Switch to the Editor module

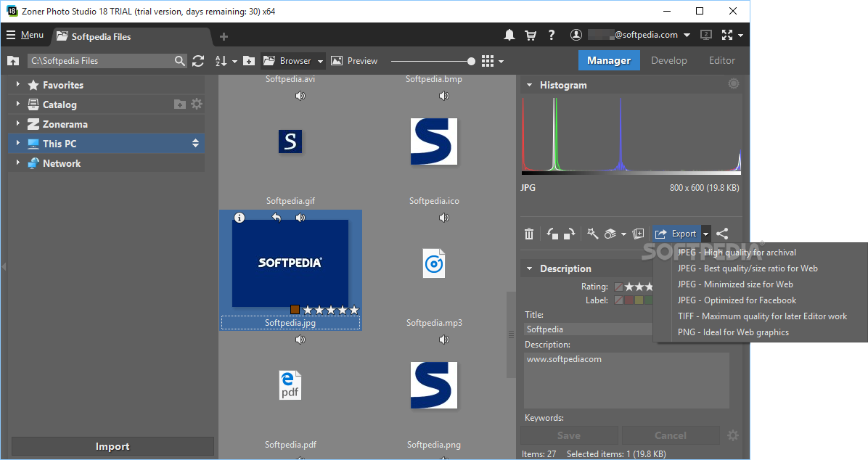point(722,60)
